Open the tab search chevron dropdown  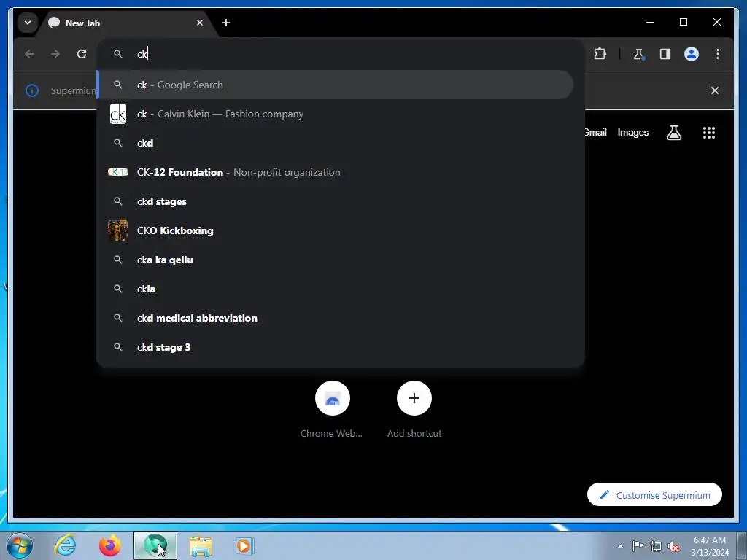[28, 23]
